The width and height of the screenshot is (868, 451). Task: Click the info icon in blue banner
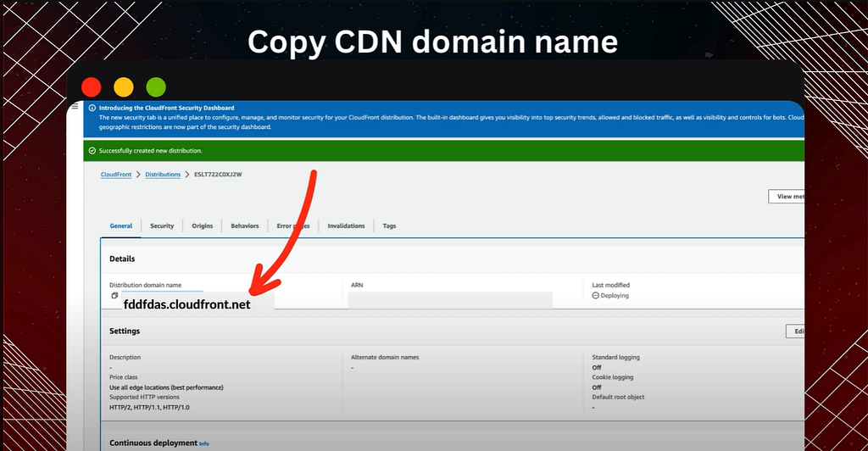[x=92, y=108]
